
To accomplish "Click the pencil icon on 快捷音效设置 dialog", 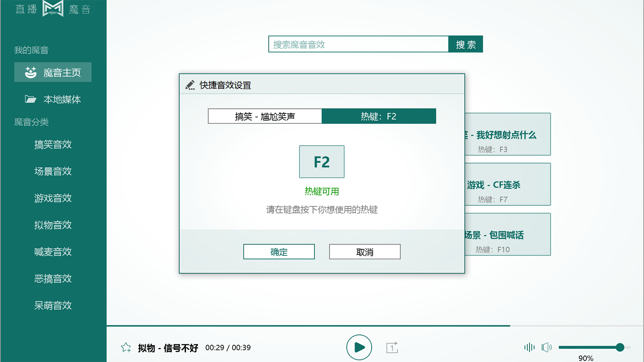I will point(190,85).
